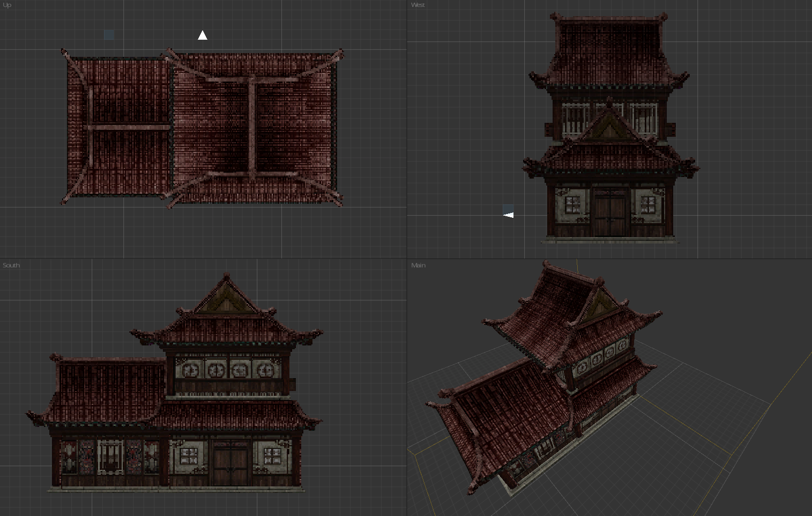Click the "South" viewport label
Image resolution: width=812 pixels, height=516 pixels.
click(11, 265)
